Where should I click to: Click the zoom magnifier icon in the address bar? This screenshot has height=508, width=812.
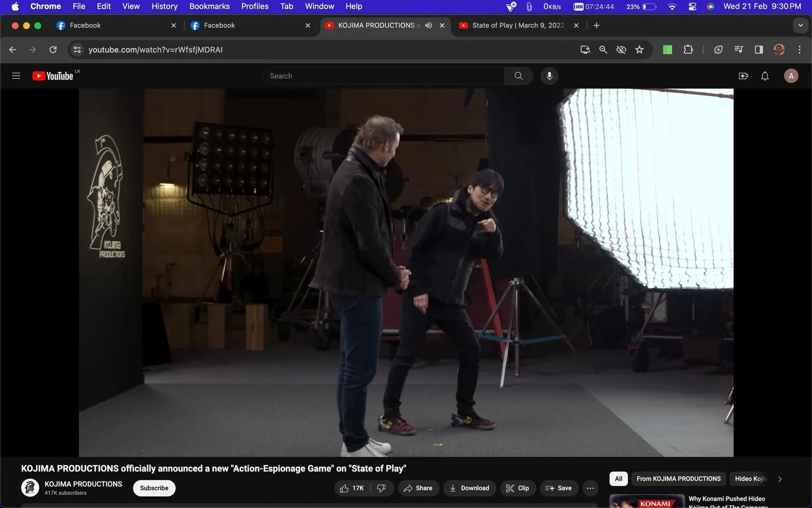click(x=603, y=49)
